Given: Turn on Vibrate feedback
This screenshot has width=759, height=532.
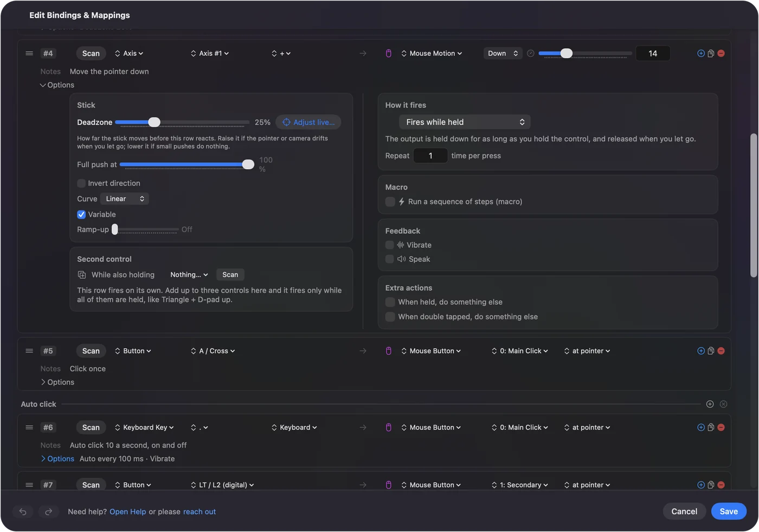Looking at the screenshot, I should [389, 245].
